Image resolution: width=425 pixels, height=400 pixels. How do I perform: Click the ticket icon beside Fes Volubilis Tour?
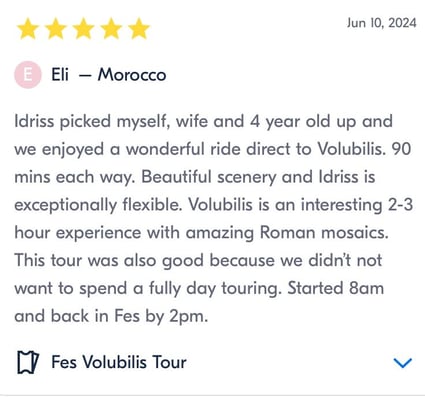click(x=28, y=362)
